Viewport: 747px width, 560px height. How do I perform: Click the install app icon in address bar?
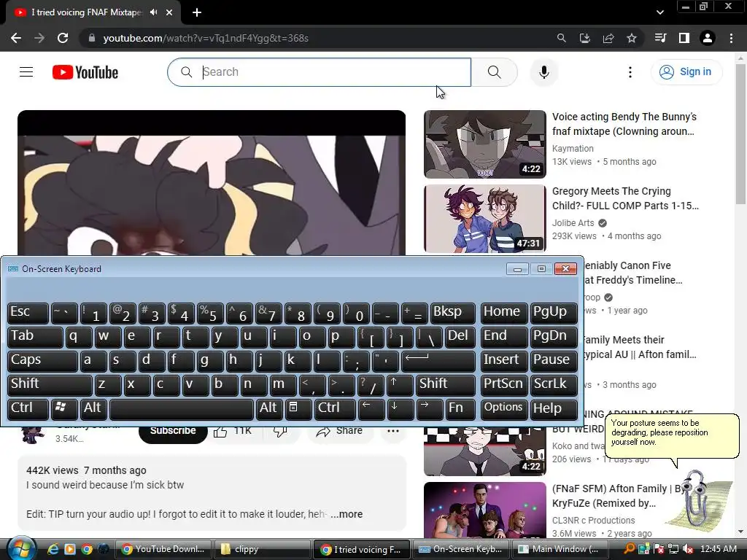pos(584,38)
